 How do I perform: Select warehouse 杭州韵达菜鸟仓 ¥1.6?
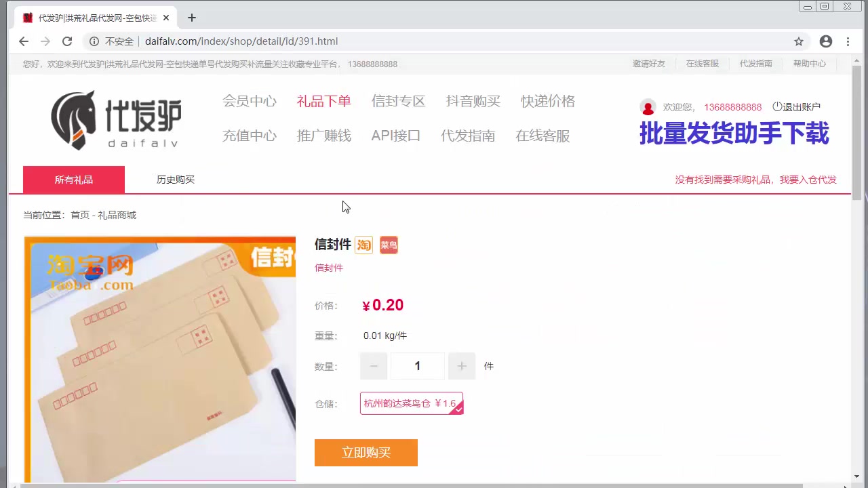[412, 403]
